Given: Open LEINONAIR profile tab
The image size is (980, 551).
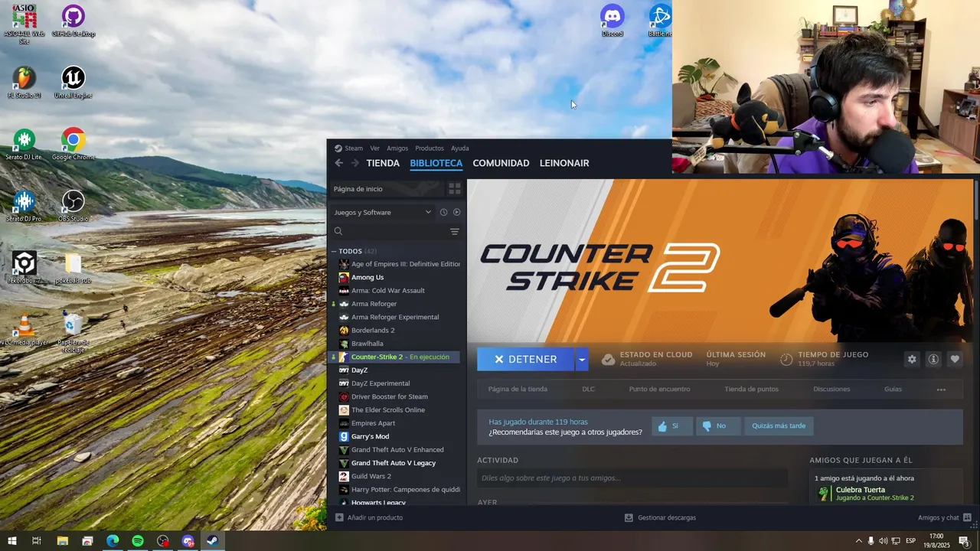Looking at the screenshot, I should pyautogui.click(x=564, y=163).
